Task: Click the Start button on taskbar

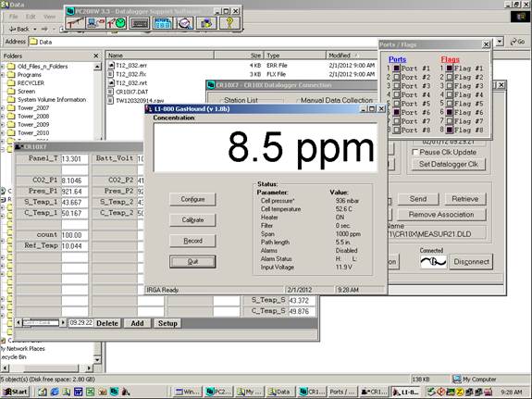Action: pyautogui.click(x=16, y=392)
